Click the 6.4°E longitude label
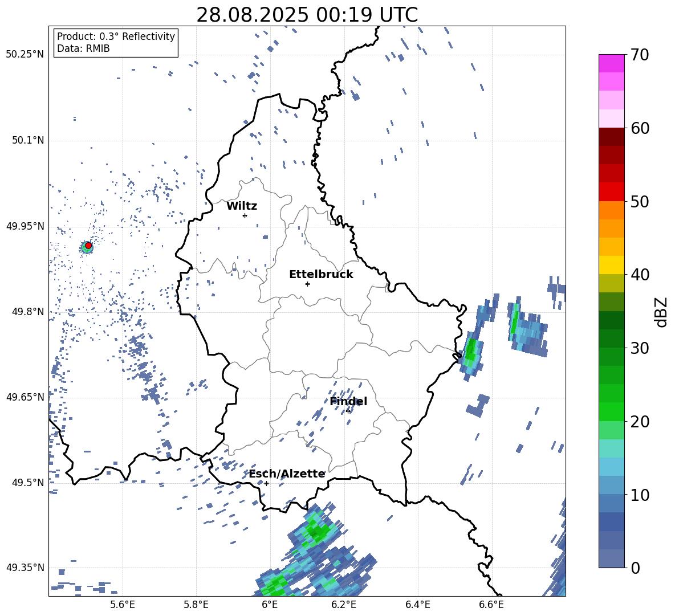Image resolution: width=675 pixels, height=616 pixels. coord(417,605)
